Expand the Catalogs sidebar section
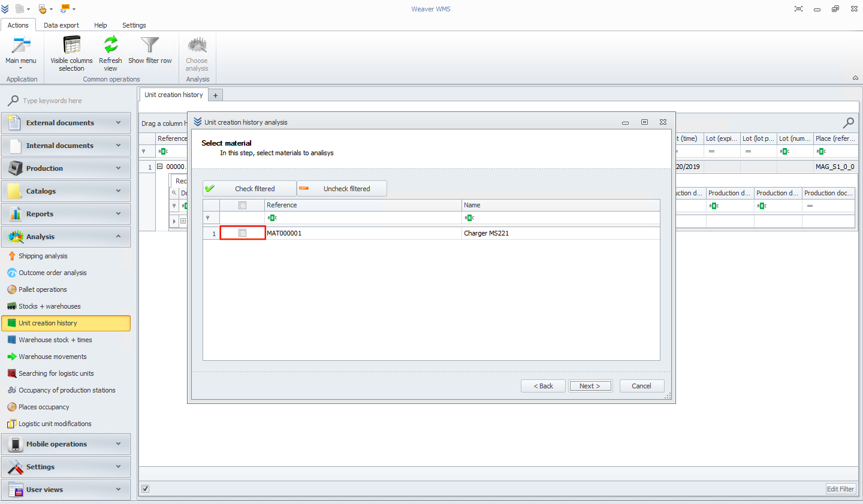This screenshot has height=504, width=863. pyautogui.click(x=66, y=191)
